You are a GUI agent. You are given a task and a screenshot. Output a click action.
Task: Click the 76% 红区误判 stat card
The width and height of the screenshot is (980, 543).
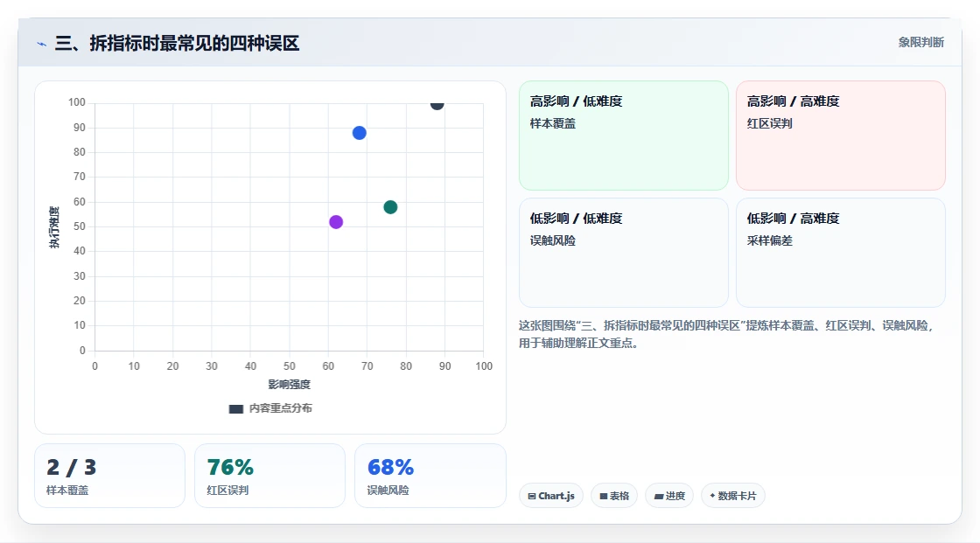click(270, 477)
